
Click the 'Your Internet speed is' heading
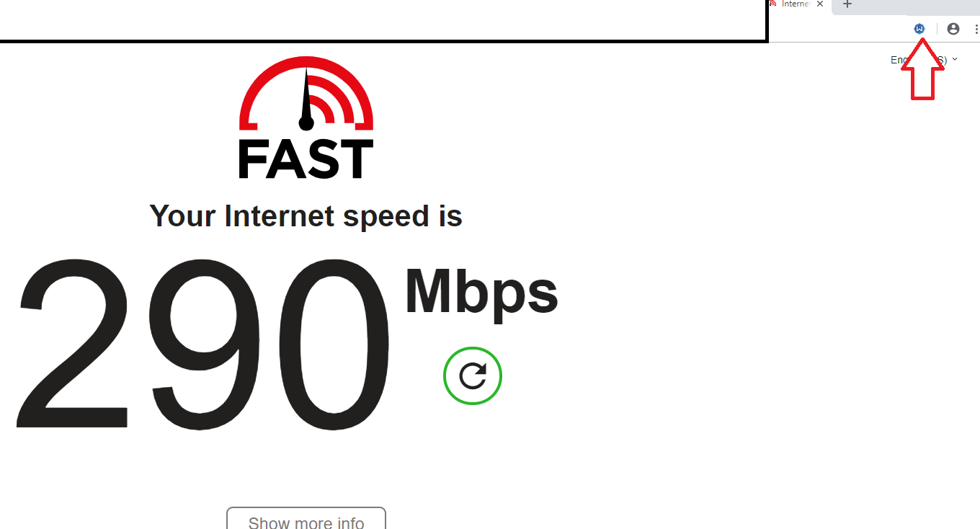pyautogui.click(x=306, y=215)
